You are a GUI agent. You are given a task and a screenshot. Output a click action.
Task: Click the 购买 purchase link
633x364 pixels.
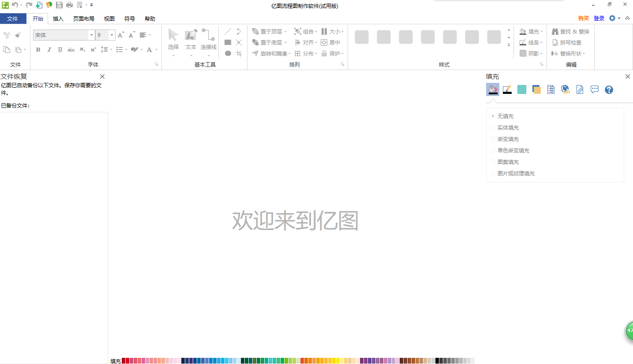pos(583,19)
